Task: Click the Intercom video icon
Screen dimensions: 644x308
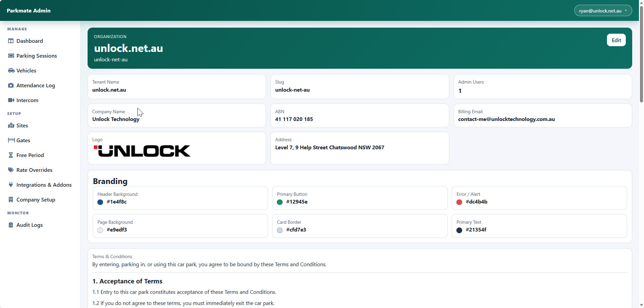Action: pyautogui.click(x=11, y=100)
